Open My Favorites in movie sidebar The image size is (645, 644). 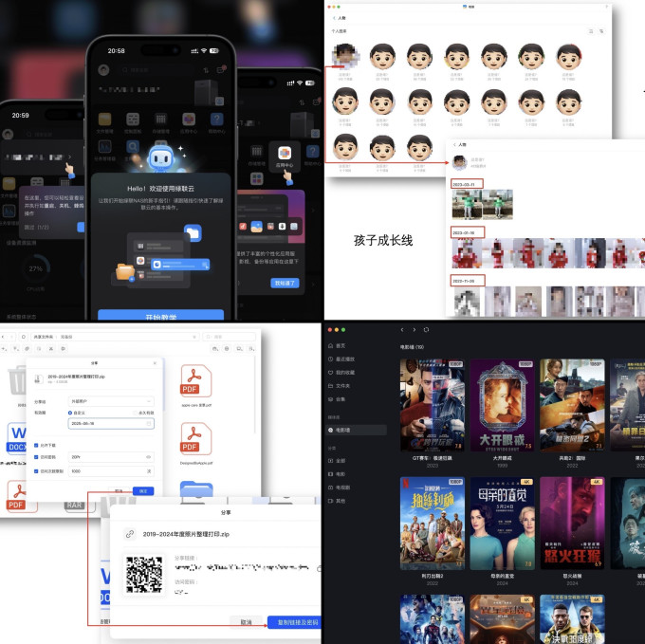(341, 373)
